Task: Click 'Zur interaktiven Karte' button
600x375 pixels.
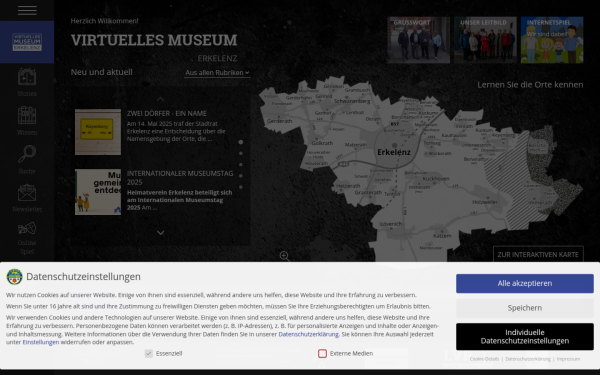Action: 538,255
